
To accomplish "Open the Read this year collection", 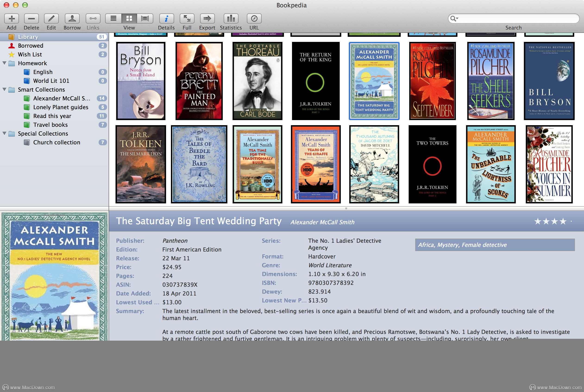I will pos(54,116).
